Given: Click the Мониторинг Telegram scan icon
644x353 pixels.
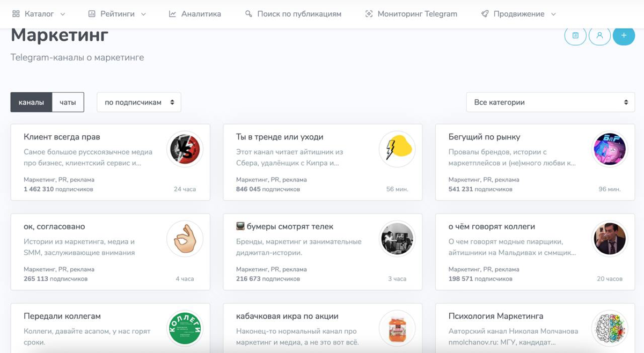Looking at the screenshot, I should tap(369, 14).
